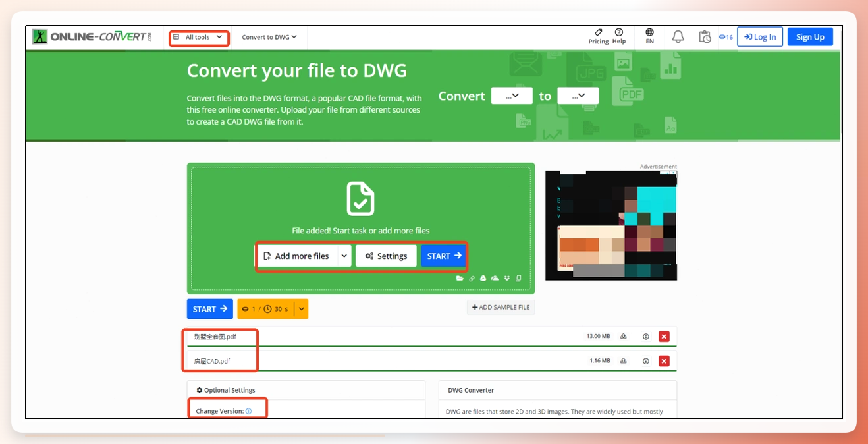Click Add more files button
868x444 pixels.
(297, 256)
